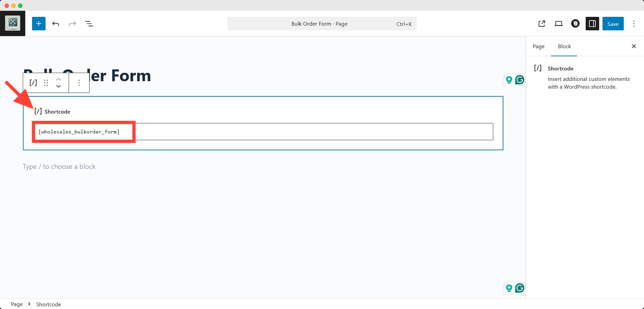Image resolution: width=644 pixels, height=309 pixels.
Task: Undo the last edit
Action: (x=56, y=24)
